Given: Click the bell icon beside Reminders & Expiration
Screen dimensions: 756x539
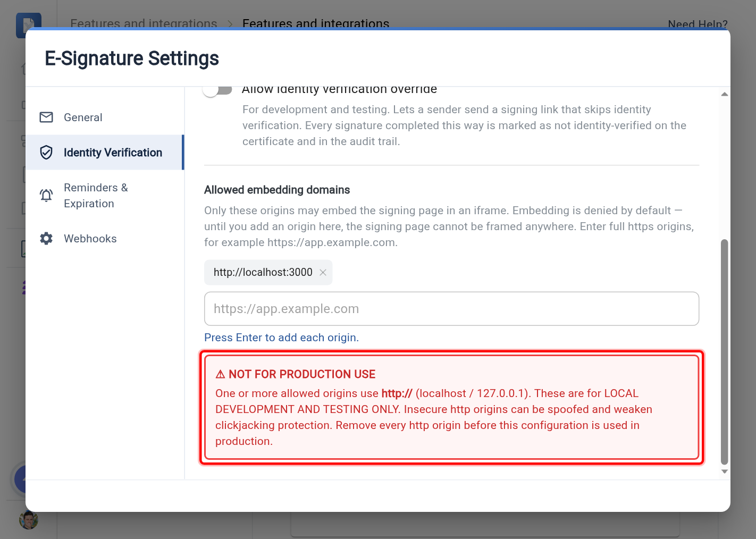Looking at the screenshot, I should tap(46, 196).
